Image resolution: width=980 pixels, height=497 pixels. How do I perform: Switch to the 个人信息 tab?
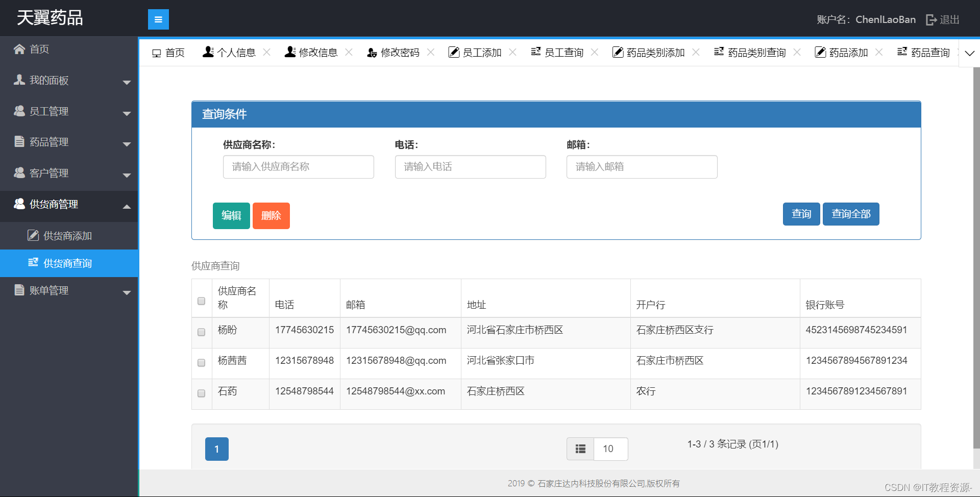tap(236, 53)
